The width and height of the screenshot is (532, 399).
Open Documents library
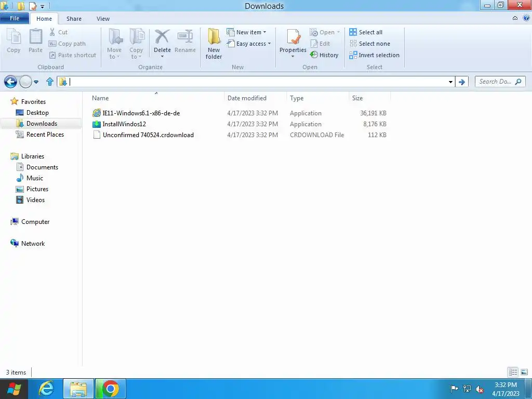click(x=42, y=167)
